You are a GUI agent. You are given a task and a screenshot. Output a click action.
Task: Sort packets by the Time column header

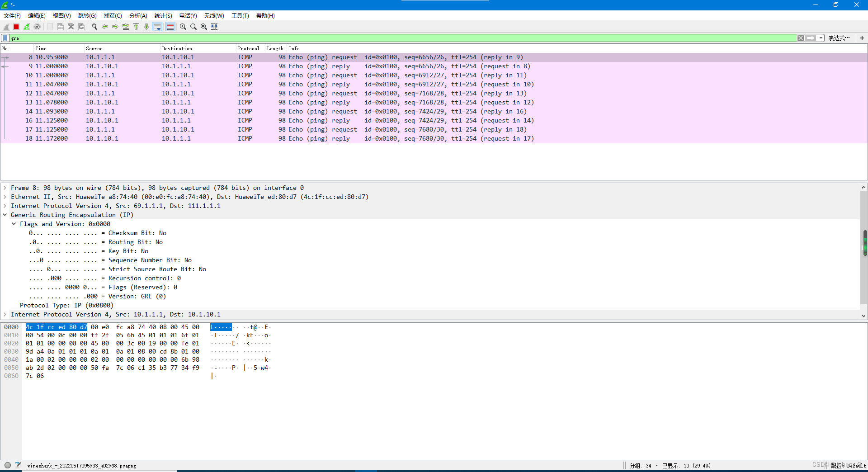(59, 48)
